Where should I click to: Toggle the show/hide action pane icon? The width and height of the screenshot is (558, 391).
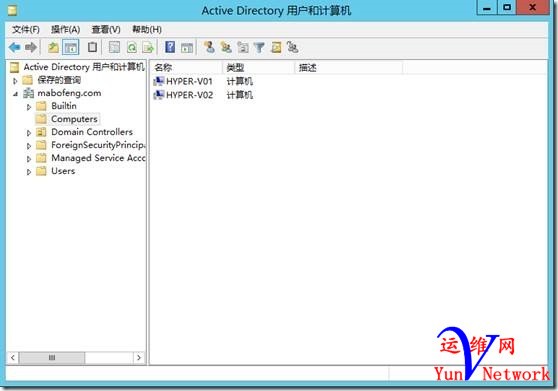pyautogui.click(x=187, y=47)
